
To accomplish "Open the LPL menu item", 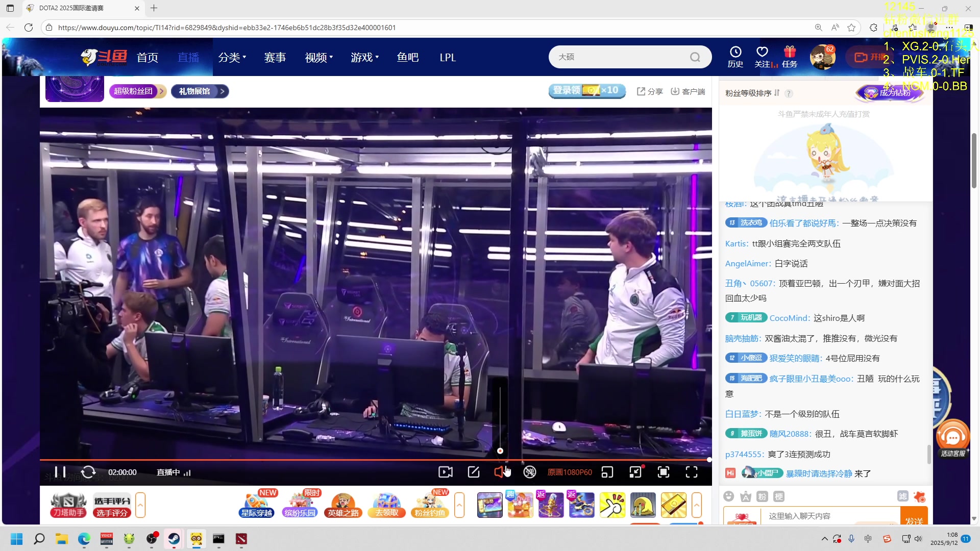I will point(448,58).
